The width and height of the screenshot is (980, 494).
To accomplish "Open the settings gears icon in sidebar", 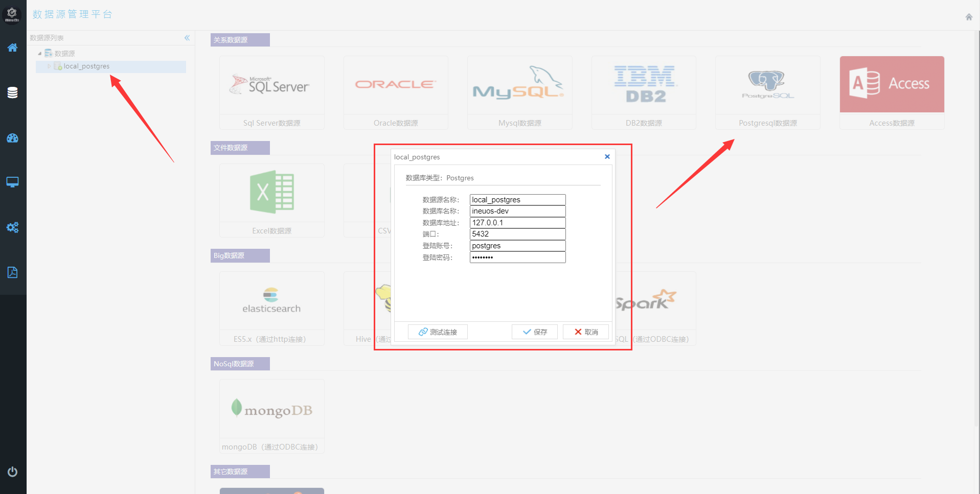I will [13, 227].
